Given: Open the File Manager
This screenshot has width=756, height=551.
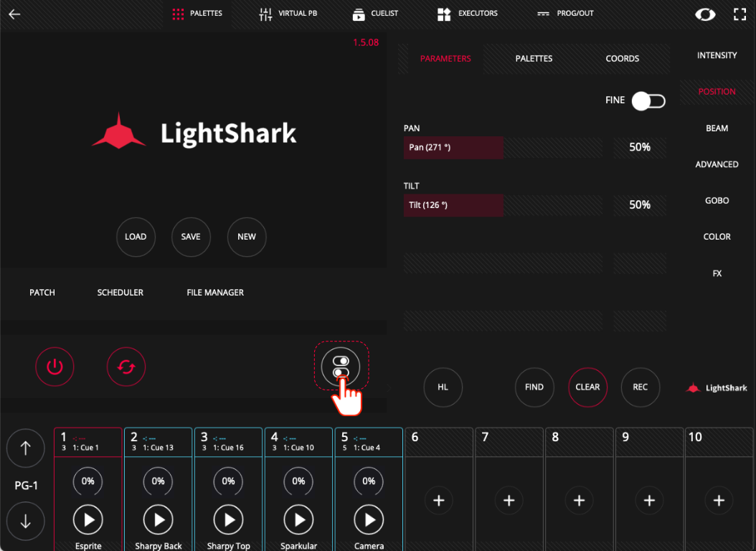Looking at the screenshot, I should tap(215, 293).
